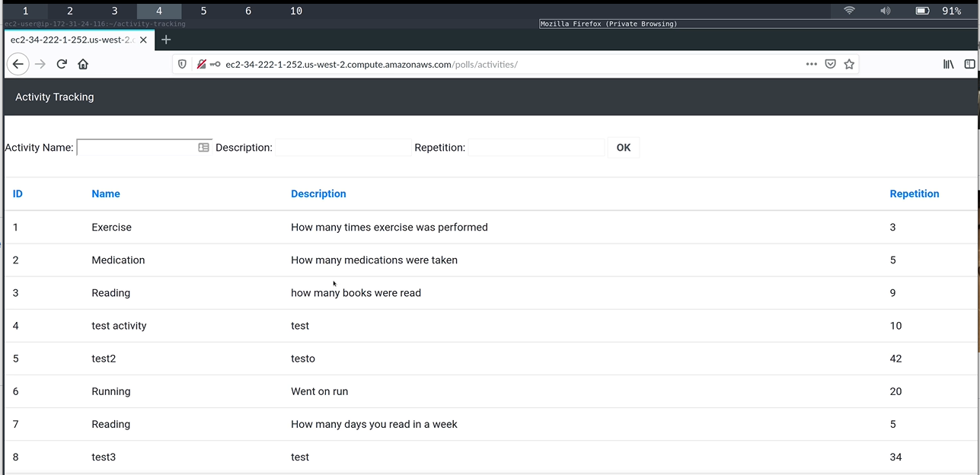Reload the current page
This screenshot has height=475, width=980.
(x=62, y=65)
